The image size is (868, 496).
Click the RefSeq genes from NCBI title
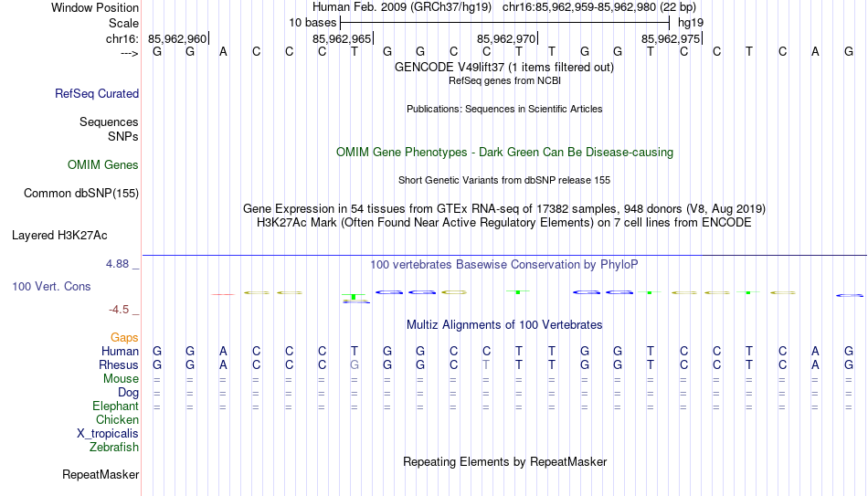coord(504,80)
